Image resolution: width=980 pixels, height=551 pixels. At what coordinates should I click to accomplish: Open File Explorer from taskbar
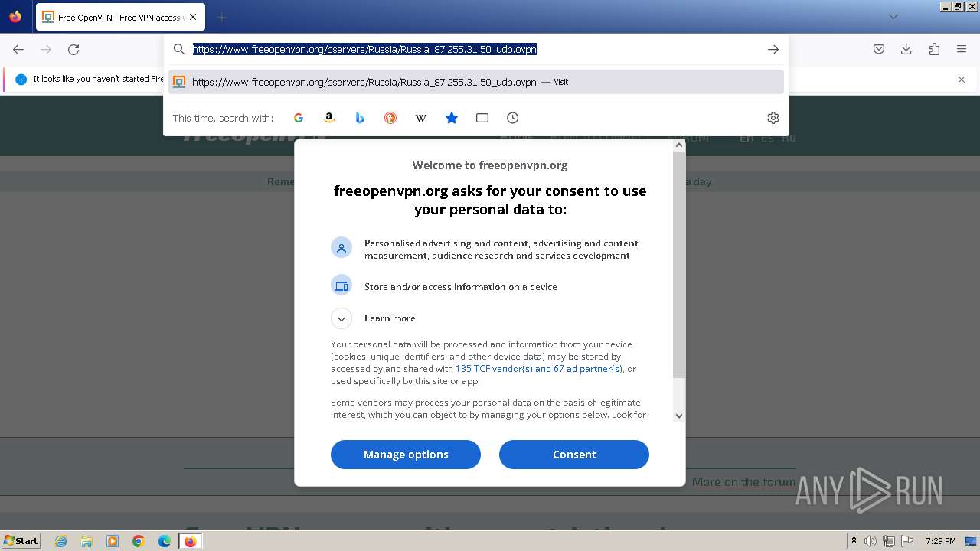87,541
